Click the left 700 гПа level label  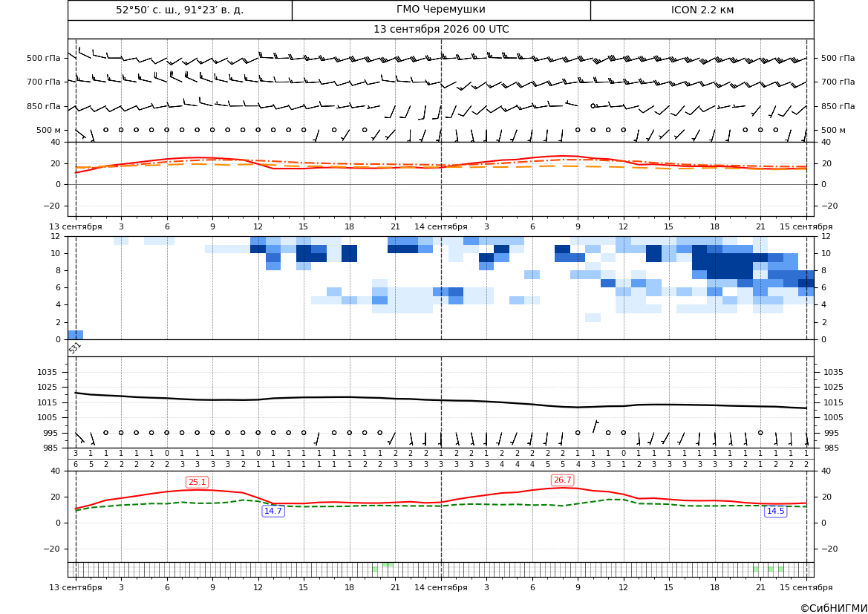44,82
